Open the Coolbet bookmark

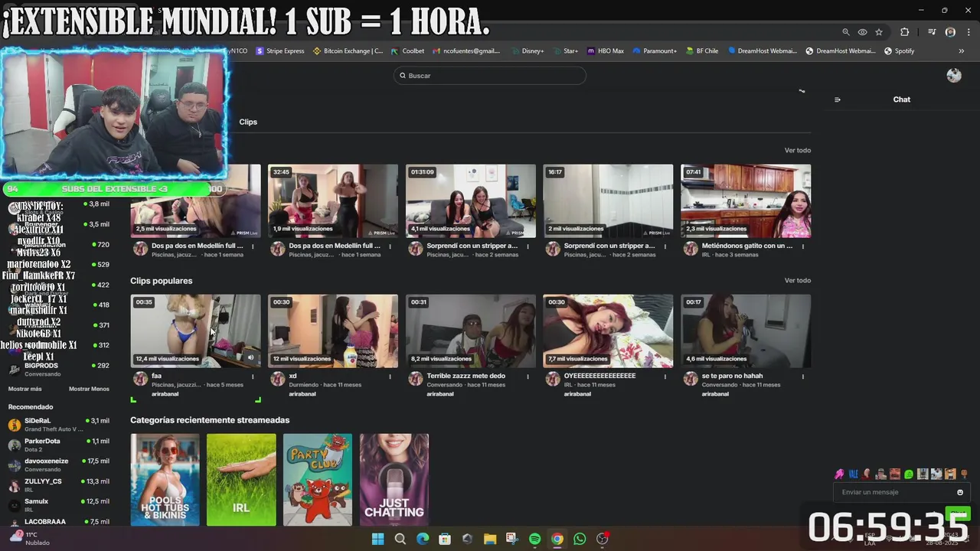point(407,51)
